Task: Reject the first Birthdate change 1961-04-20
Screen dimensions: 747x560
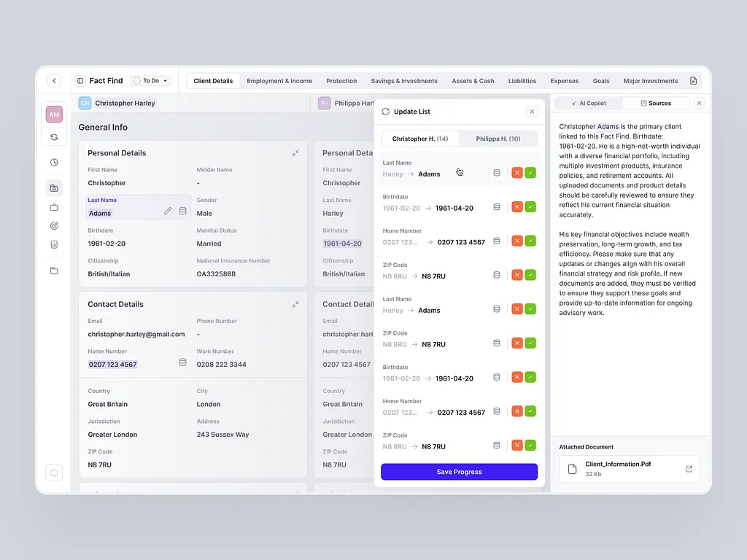Action: pos(517,207)
